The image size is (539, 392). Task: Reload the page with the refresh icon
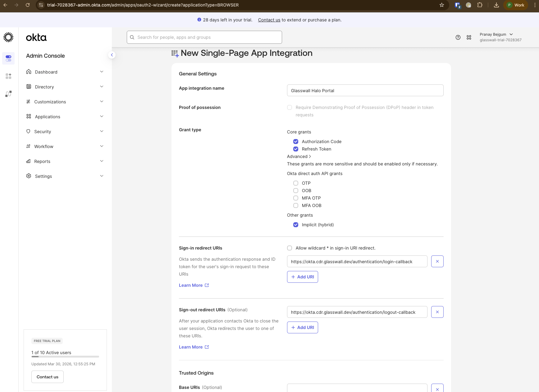(28, 5)
